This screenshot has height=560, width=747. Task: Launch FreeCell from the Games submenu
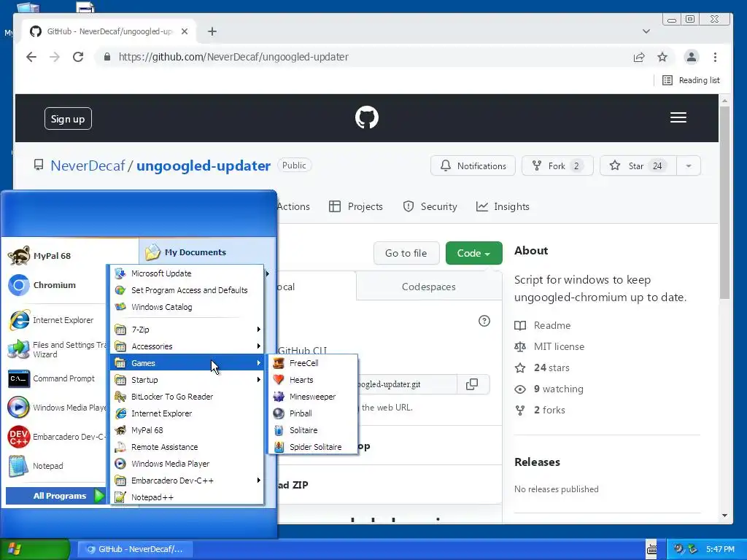(x=312, y=363)
